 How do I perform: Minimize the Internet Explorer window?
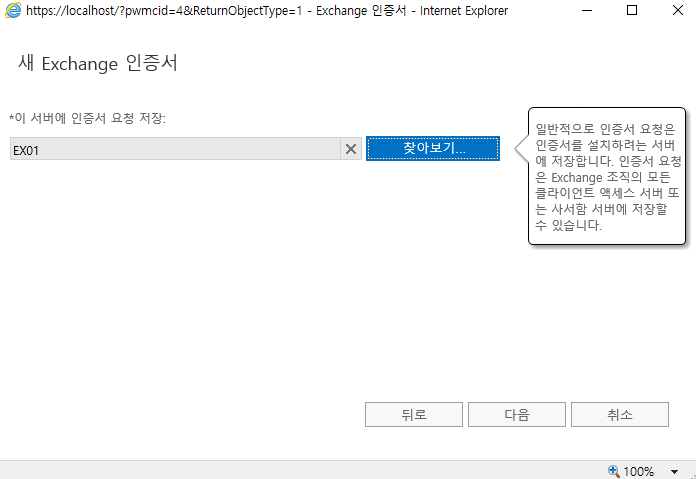pos(587,10)
